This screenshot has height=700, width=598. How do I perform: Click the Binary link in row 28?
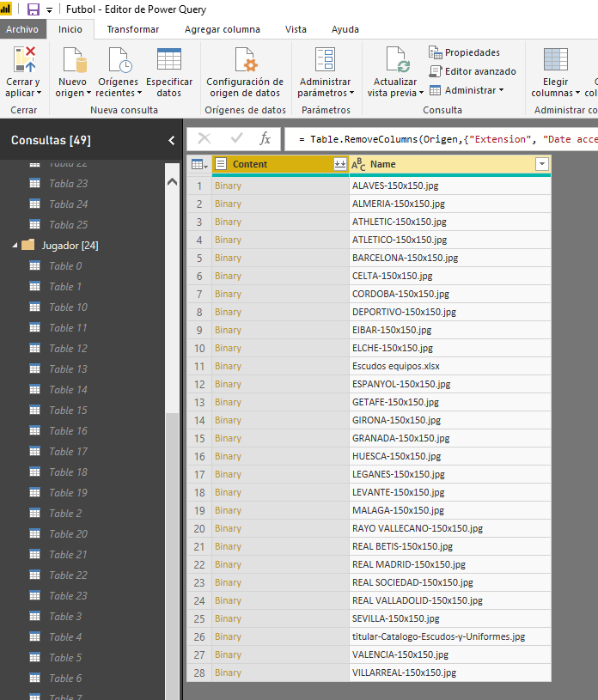click(228, 673)
